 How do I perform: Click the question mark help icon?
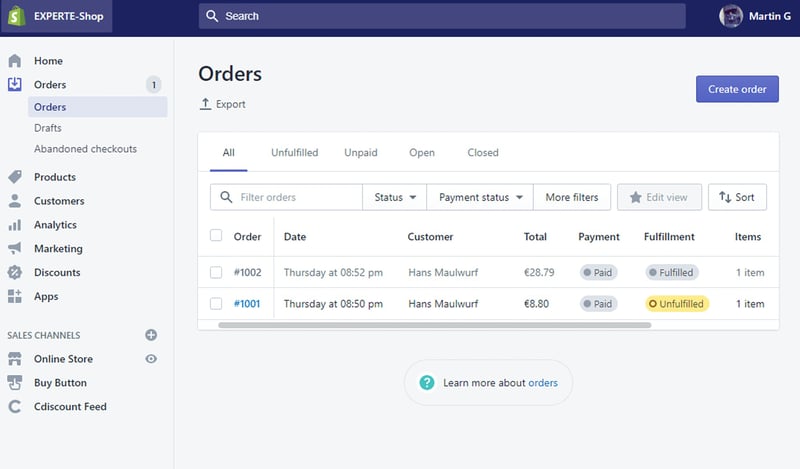(x=427, y=382)
